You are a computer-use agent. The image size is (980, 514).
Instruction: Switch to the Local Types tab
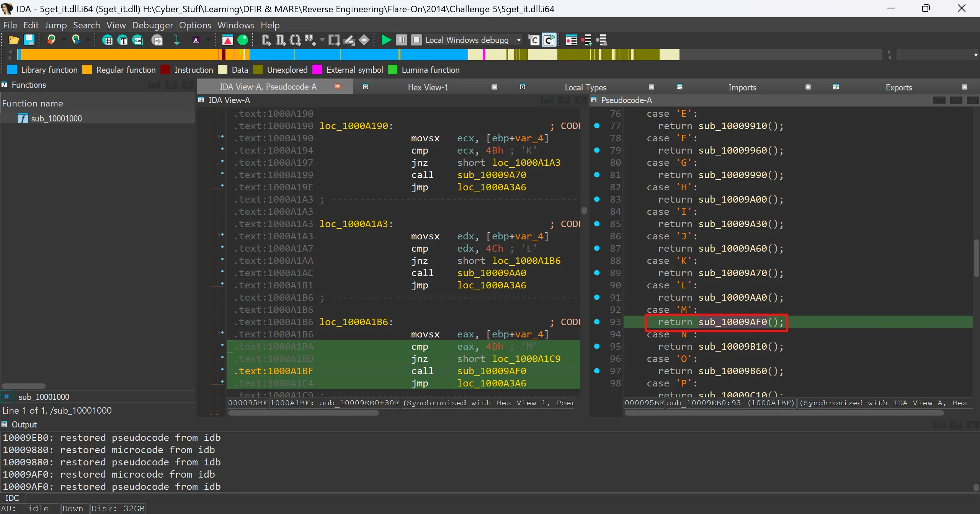coord(585,87)
